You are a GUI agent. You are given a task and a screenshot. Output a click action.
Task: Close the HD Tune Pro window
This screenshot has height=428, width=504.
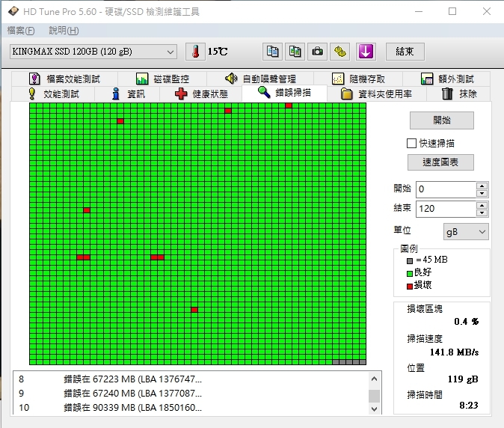pos(487,11)
